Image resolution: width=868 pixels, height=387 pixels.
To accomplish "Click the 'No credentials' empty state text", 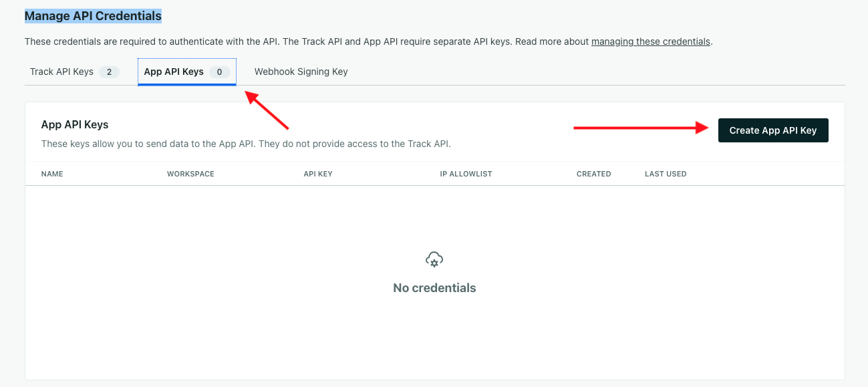I will pyautogui.click(x=434, y=287).
